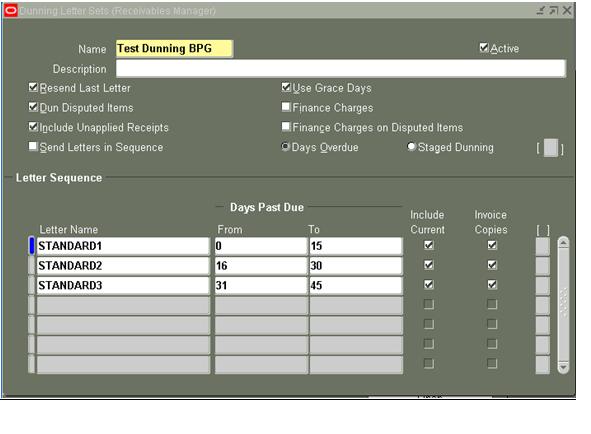Open the header descriptive flexfield box
The image size is (591, 434).
[551, 148]
